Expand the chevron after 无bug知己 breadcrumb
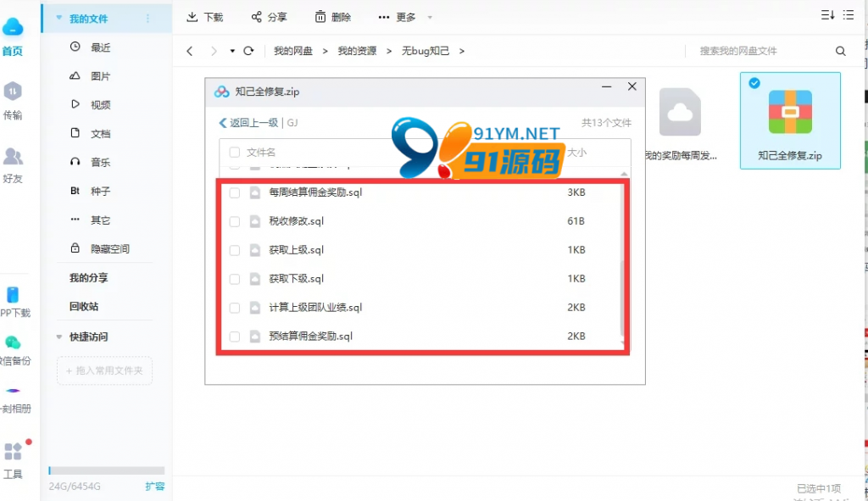Image resolution: width=868 pixels, height=501 pixels. coord(462,51)
